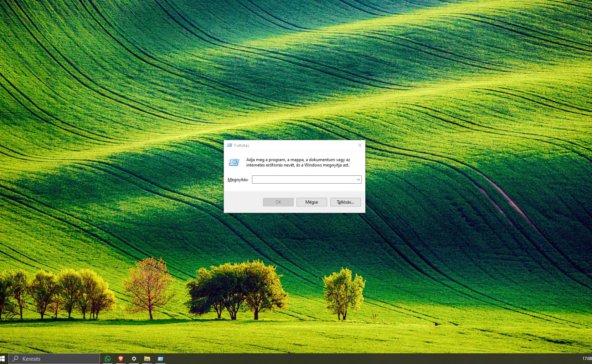Viewport: 592px width, 364px height.
Task: Click the Run dialog taskbar icon
Action: click(160, 359)
